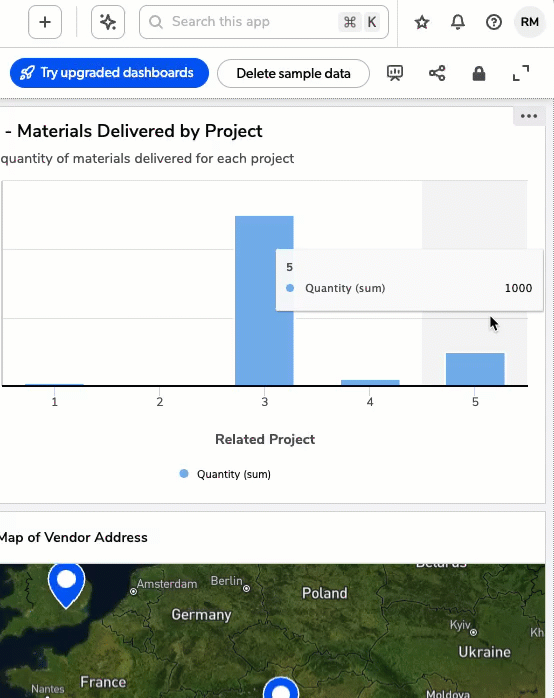
Task: Click the favorites star icon
Action: (421, 22)
